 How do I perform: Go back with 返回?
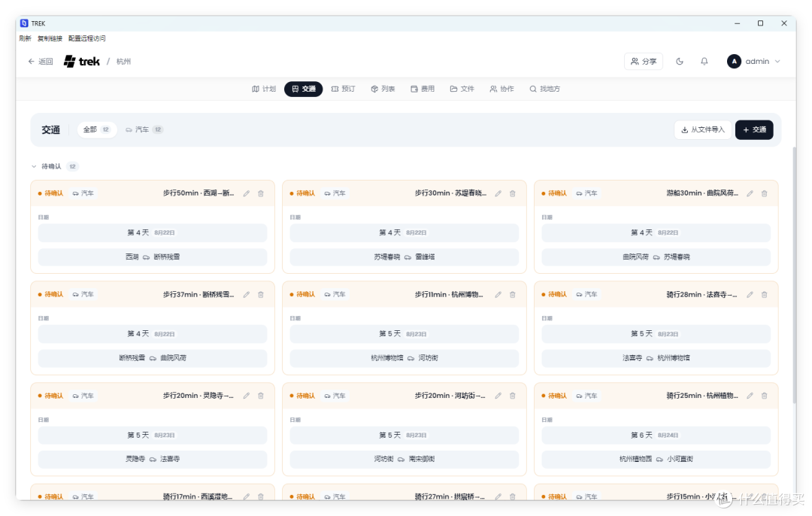(41, 61)
